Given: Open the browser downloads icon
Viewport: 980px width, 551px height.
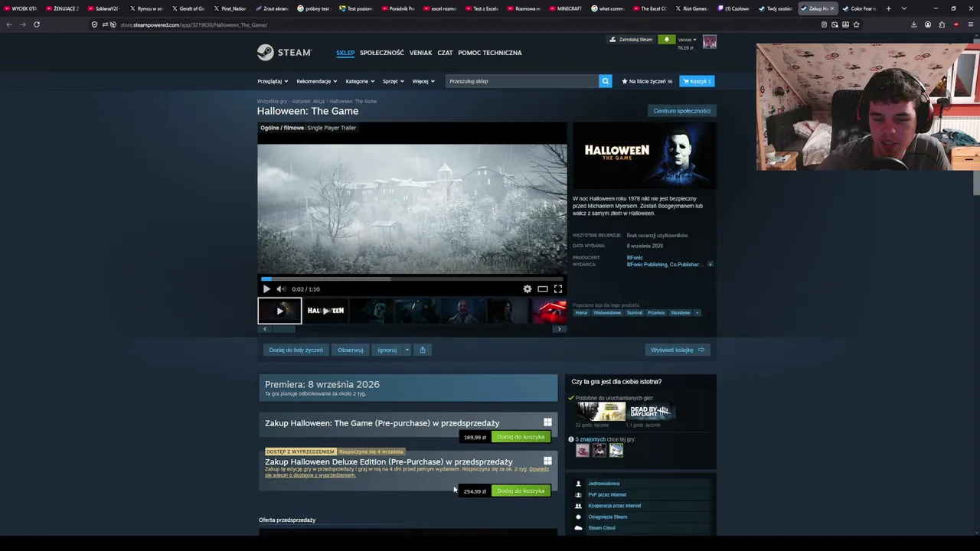Looking at the screenshot, I should click(913, 24).
